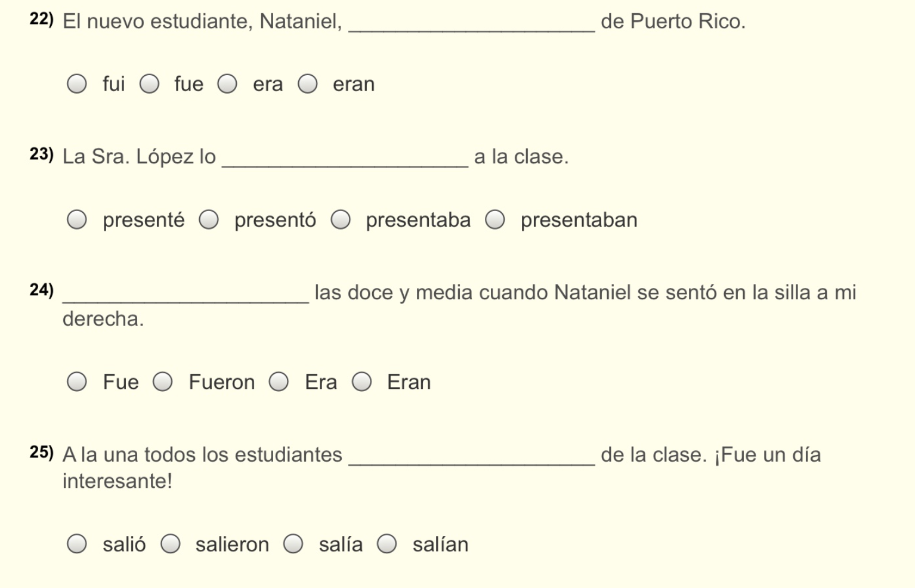Select 'eran' radio button in question 22
Viewport: 915px width, 588px height.
pos(308,84)
